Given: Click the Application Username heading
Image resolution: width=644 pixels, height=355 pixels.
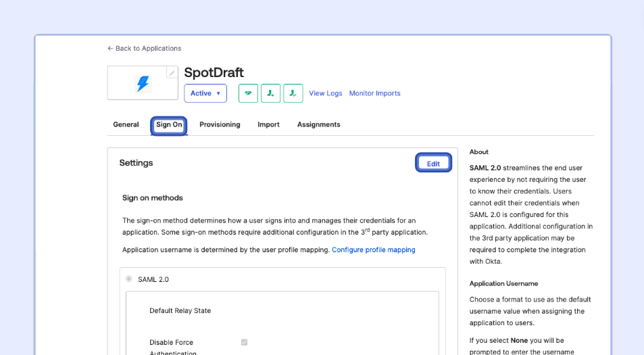Looking at the screenshot, I should (x=503, y=283).
